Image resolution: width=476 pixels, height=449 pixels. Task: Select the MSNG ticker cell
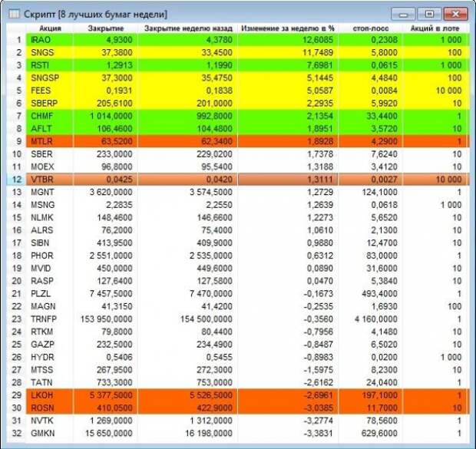coord(50,205)
